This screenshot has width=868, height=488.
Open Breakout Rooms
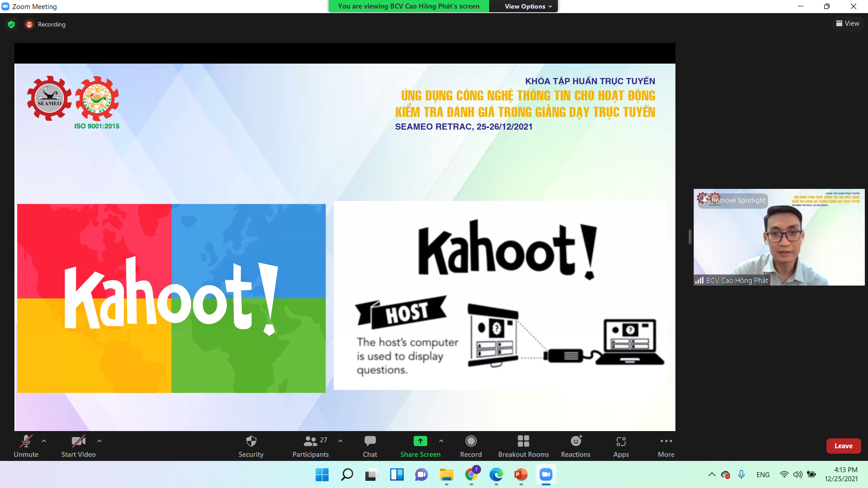point(524,446)
